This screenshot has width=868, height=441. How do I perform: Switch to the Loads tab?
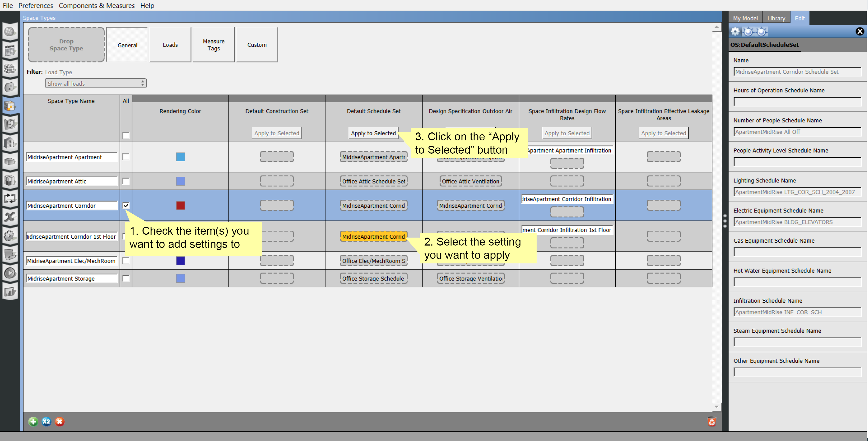(x=170, y=45)
